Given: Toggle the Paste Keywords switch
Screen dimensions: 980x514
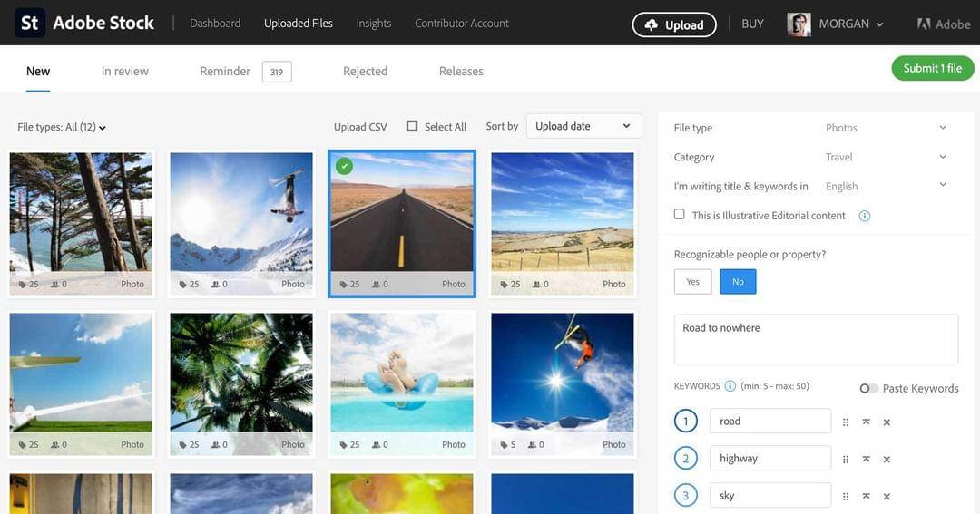Looking at the screenshot, I should point(868,389).
